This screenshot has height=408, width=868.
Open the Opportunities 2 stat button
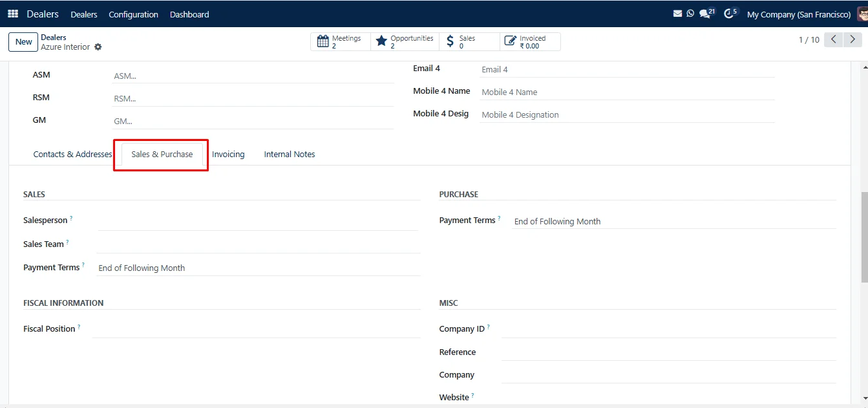click(405, 42)
